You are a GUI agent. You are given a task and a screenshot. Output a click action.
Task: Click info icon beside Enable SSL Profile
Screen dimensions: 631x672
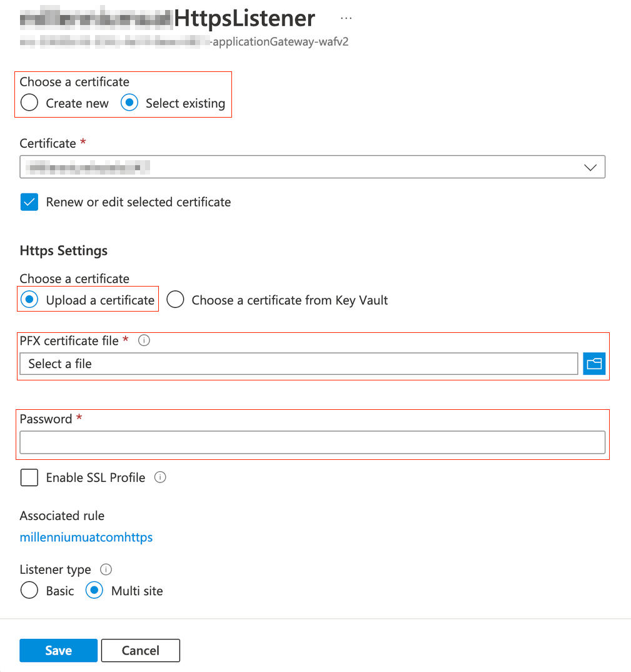click(160, 477)
